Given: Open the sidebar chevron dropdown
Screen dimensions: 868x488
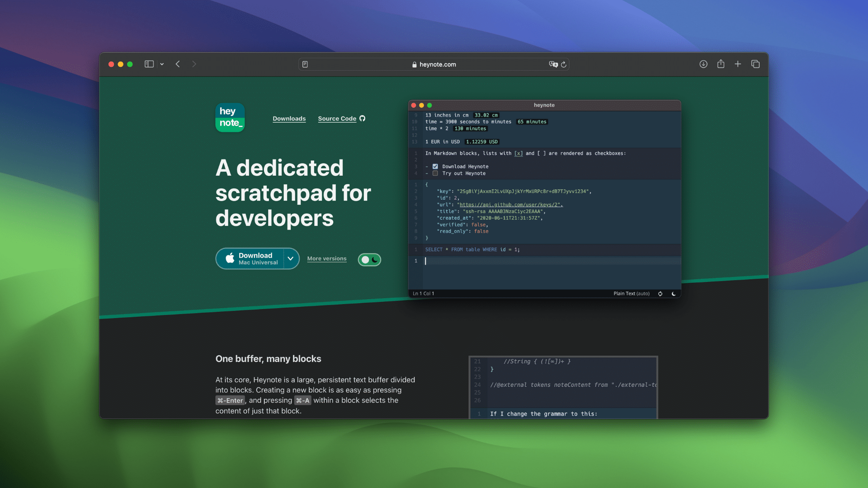Looking at the screenshot, I should 161,64.
